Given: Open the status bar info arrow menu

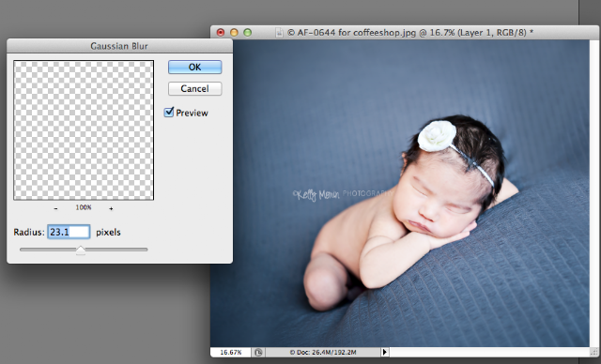Looking at the screenshot, I should [x=385, y=352].
